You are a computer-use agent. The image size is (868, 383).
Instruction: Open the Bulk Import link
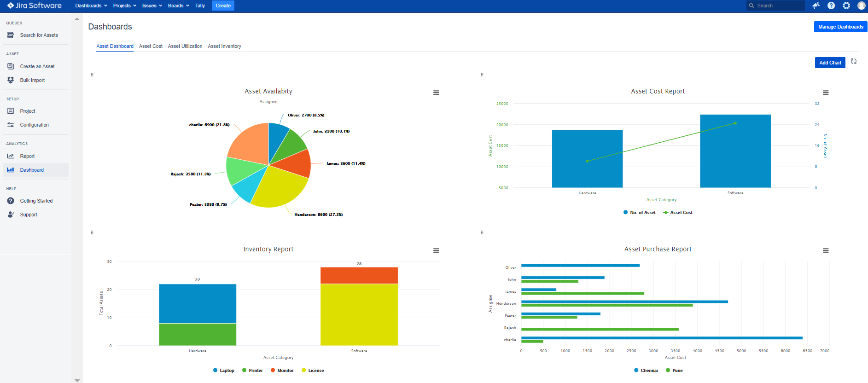click(x=32, y=80)
